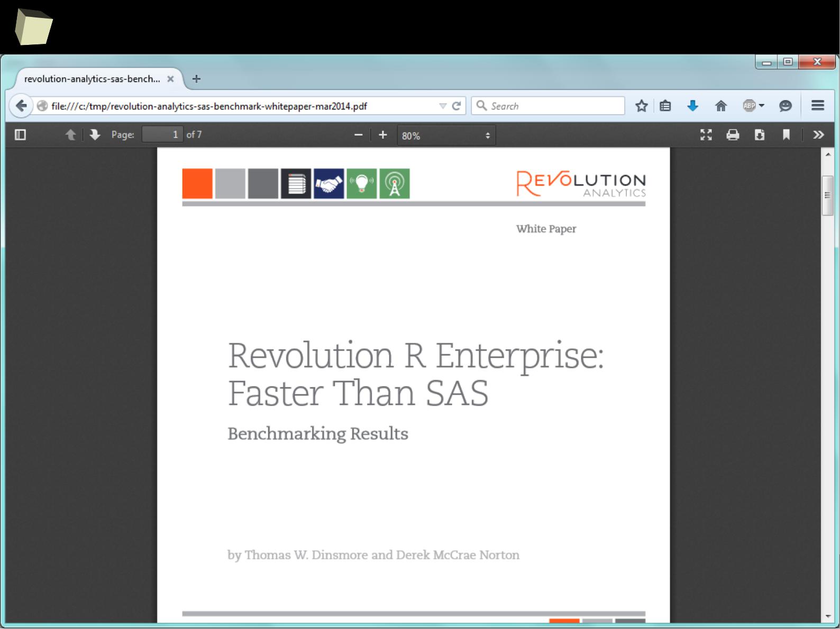Print the PDF document
The image size is (840, 629).
click(x=733, y=135)
